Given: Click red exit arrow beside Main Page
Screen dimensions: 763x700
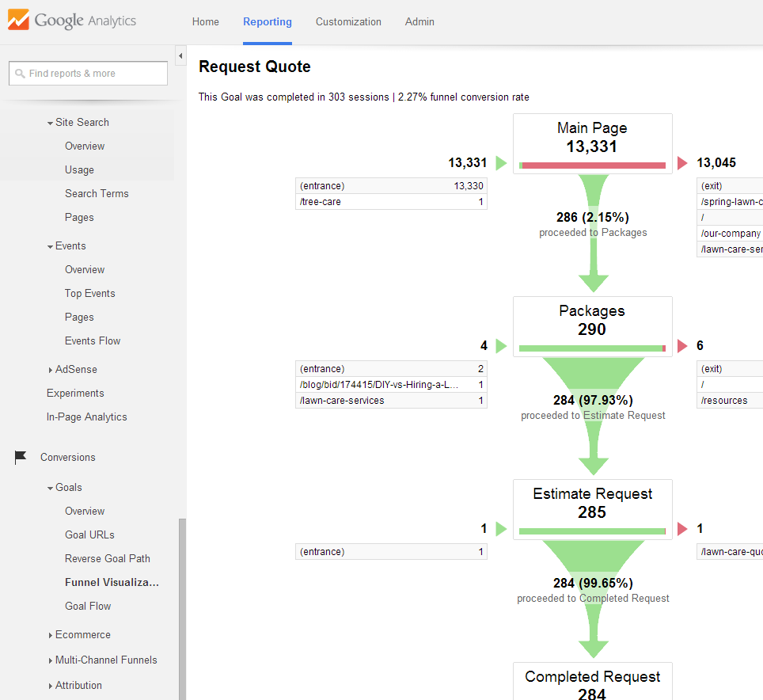Looking at the screenshot, I should pyautogui.click(x=682, y=163).
